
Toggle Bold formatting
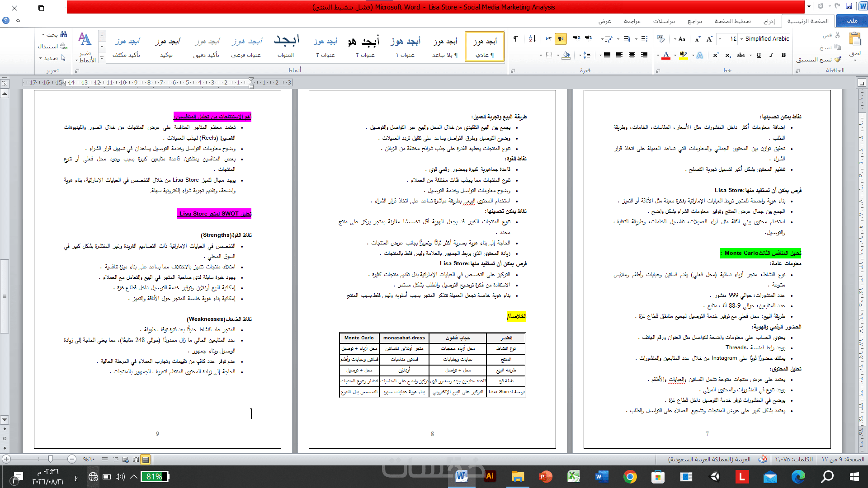[783, 55]
